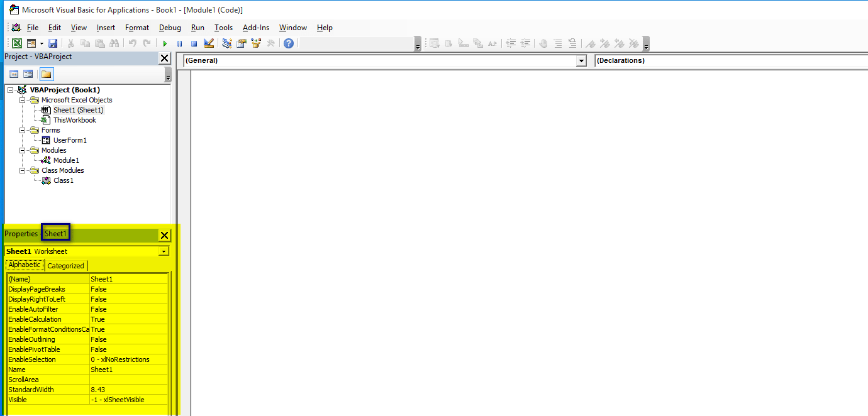Viewport: 868px width, 416px height.
Task: Open the Insert menu
Action: click(x=106, y=28)
